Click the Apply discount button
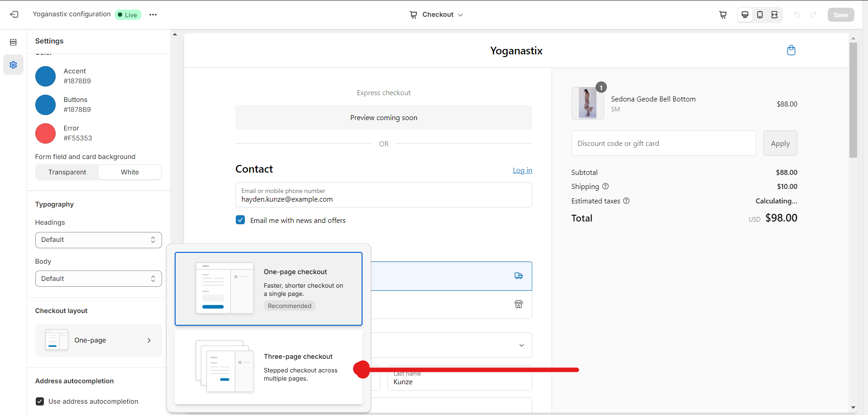The image size is (868, 415). 780,143
